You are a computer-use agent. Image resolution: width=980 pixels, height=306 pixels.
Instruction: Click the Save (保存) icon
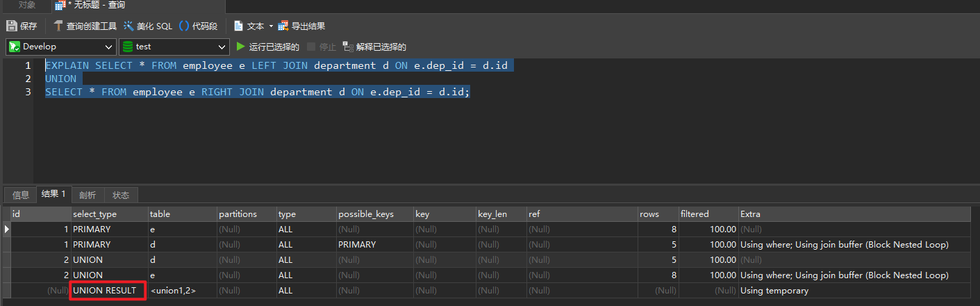pyautogui.click(x=12, y=26)
